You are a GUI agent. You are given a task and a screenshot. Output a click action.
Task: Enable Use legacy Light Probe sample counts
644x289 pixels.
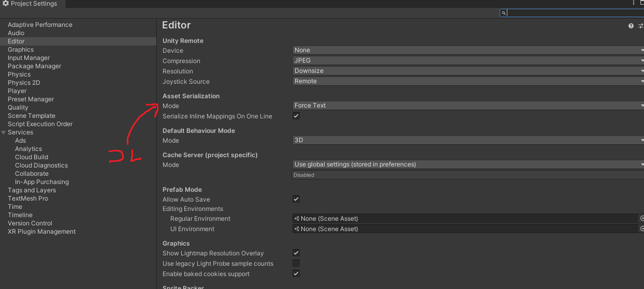(x=296, y=263)
